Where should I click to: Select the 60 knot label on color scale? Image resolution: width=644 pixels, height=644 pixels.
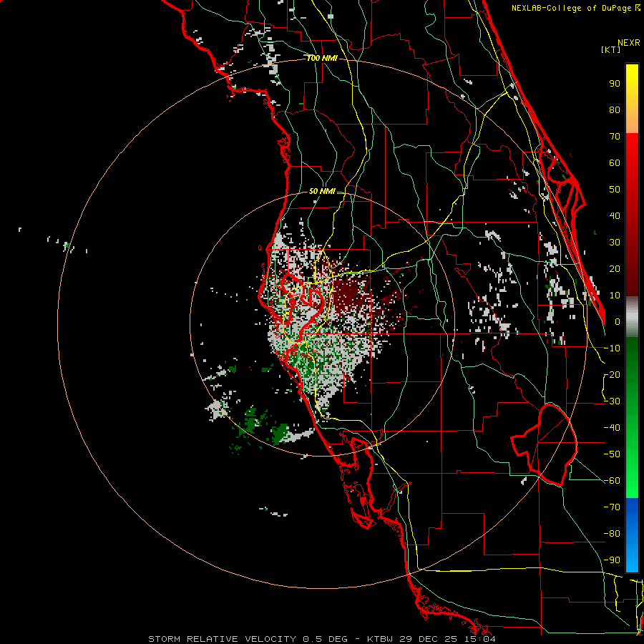coord(615,163)
